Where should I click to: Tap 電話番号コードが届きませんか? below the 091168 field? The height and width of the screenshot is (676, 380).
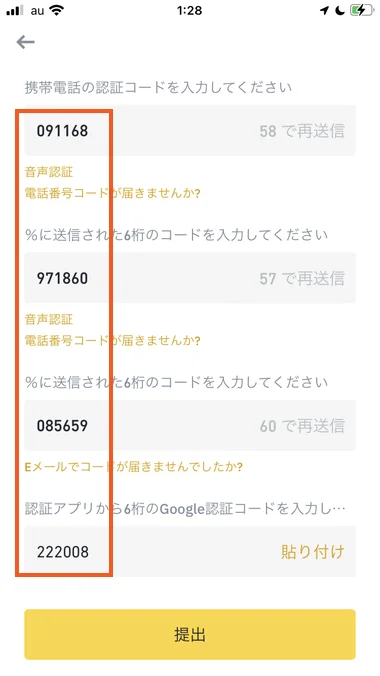coord(113,193)
